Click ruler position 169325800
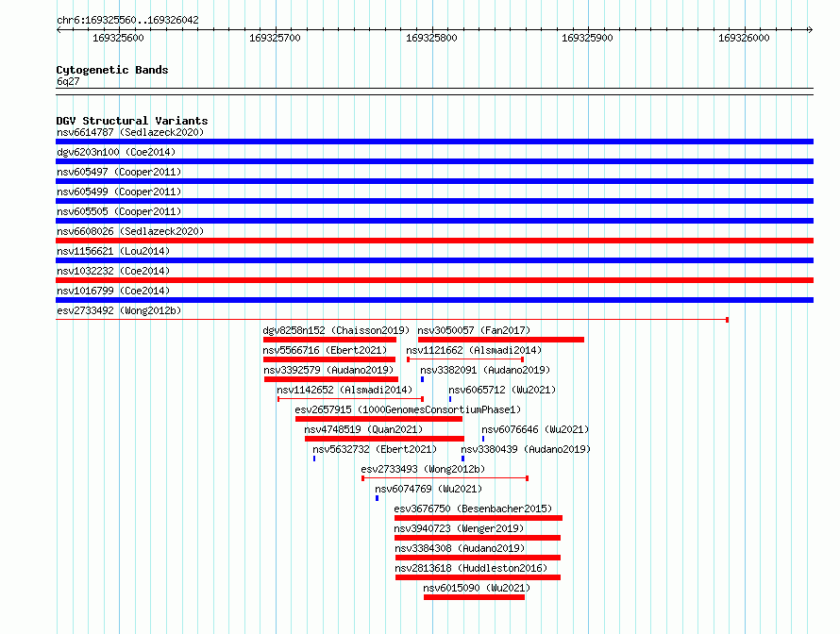The height and width of the screenshot is (634, 840). coord(431,38)
